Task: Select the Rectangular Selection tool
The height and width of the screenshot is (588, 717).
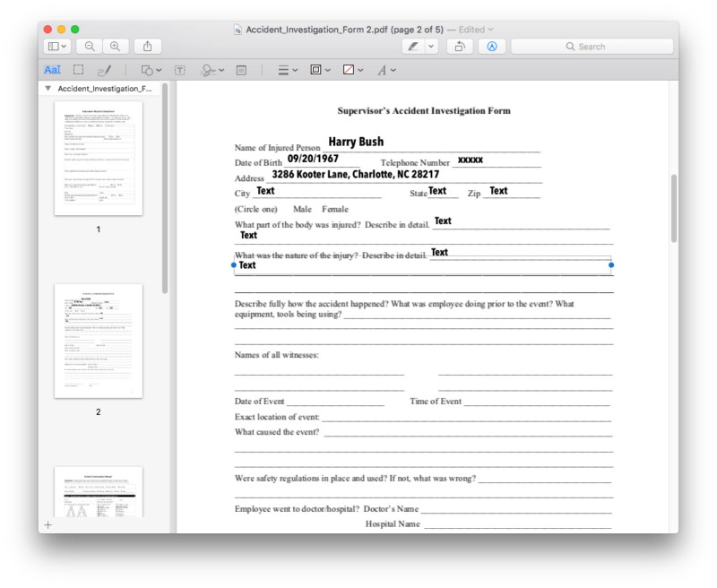Action: click(79, 70)
